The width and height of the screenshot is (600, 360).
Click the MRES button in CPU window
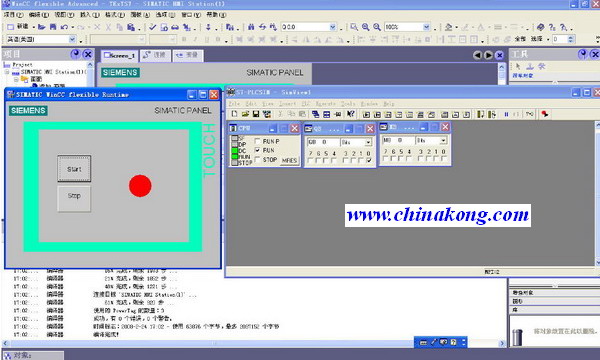click(289, 160)
